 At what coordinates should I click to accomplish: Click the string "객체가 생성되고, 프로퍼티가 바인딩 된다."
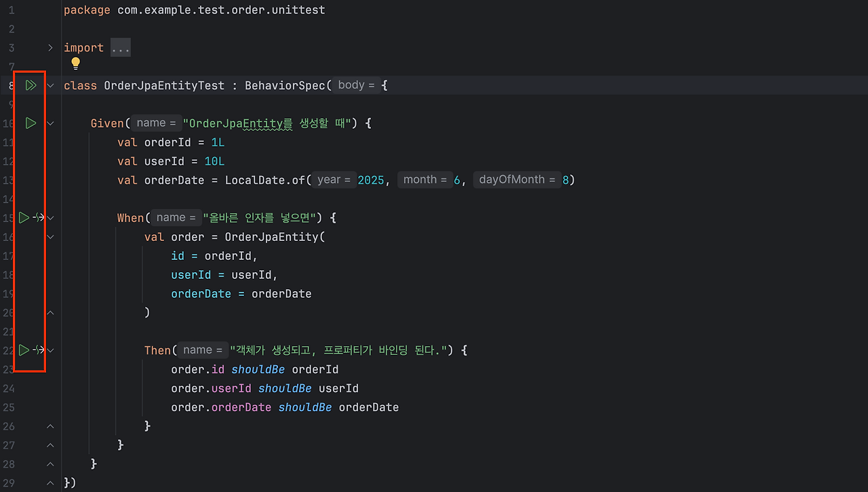point(339,350)
